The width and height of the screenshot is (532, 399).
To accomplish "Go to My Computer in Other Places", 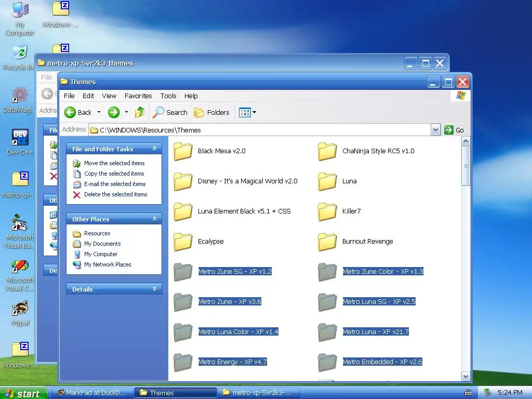I will [x=95, y=254].
